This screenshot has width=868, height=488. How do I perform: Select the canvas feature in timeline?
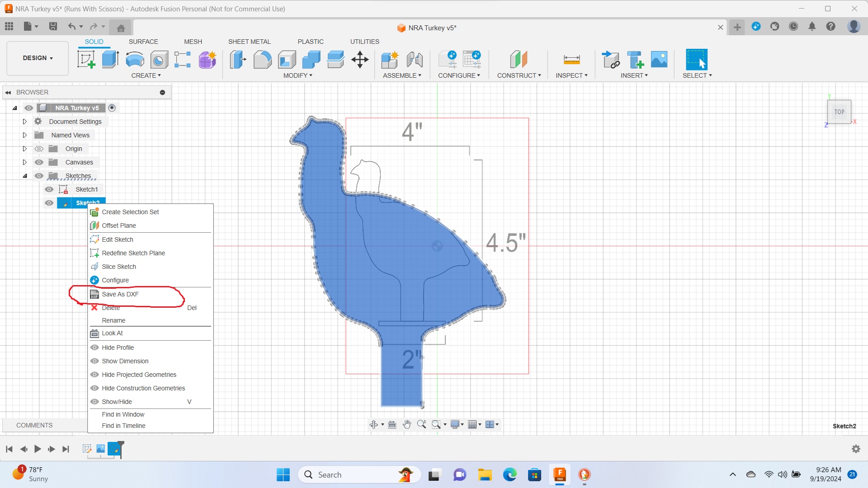[100, 449]
